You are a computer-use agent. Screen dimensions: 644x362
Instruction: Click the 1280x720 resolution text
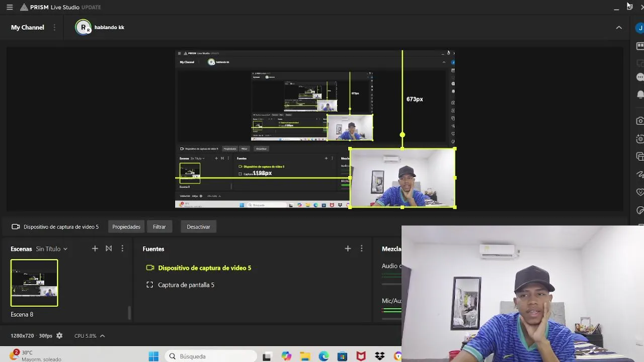click(x=22, y=336)
